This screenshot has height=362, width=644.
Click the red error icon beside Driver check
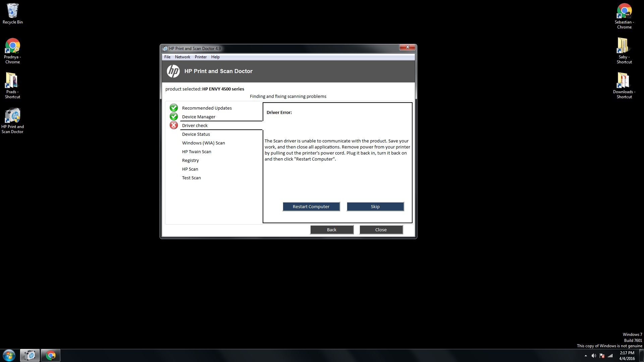point(174,125)
